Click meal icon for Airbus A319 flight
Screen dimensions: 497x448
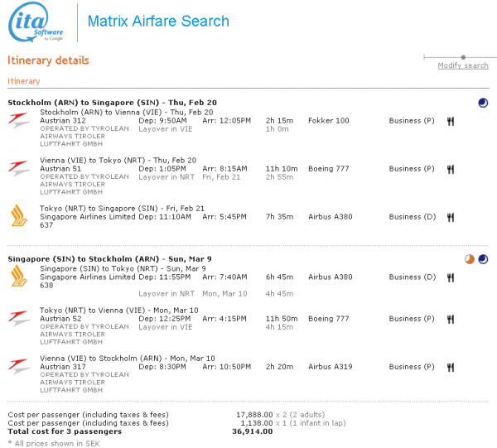(x=451, y=366)
